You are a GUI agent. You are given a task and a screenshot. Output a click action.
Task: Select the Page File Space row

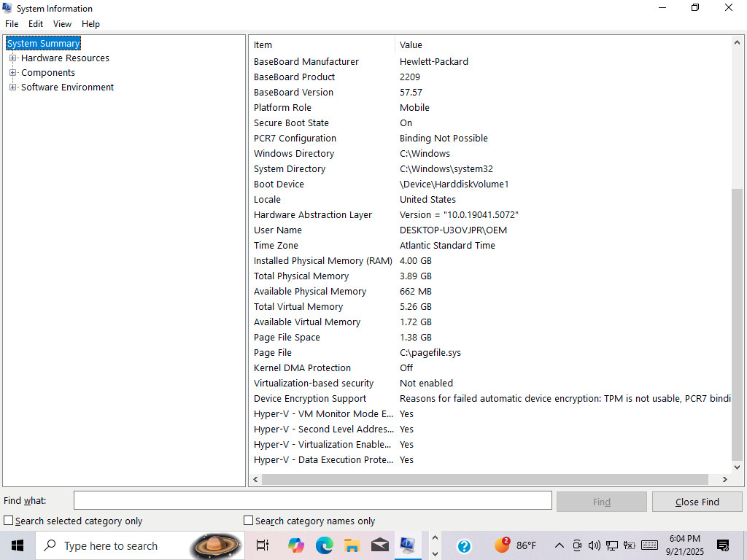click(490, 337)
